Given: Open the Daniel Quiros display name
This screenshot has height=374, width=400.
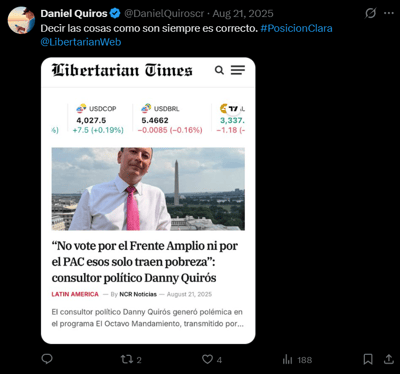Looking at the screenshot, I should [74, 13].
